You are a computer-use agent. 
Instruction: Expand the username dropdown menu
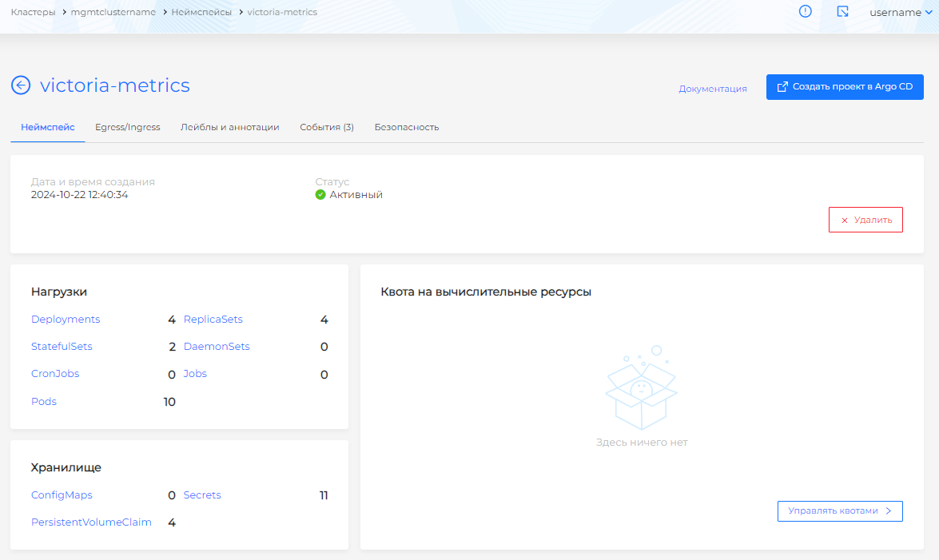pos(900,13)
